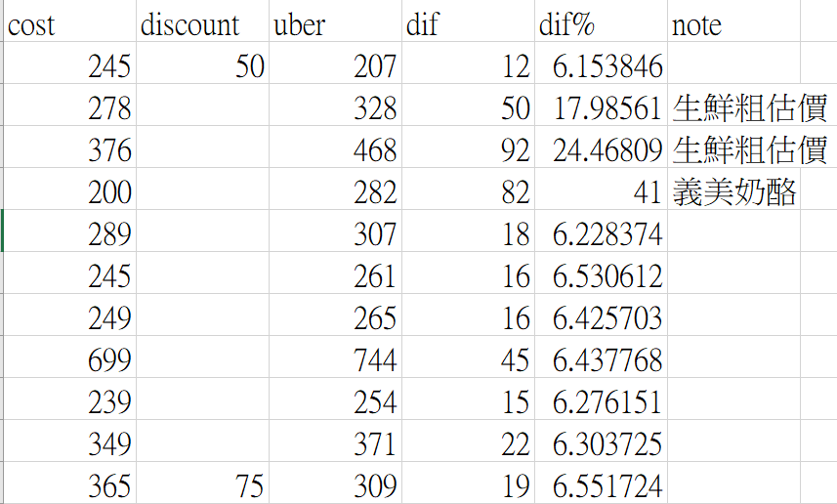Click the 'uber' column header cell

click(x=335, y=24)
